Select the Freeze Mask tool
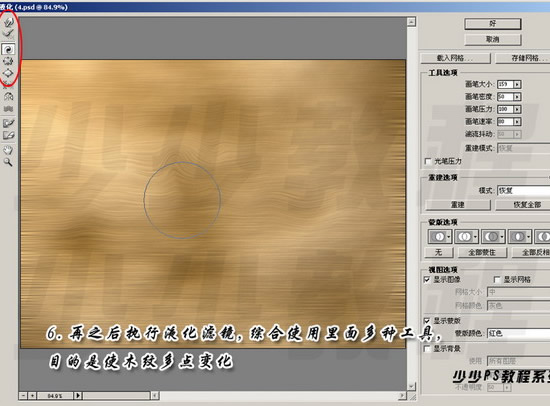Viewport: 550px width, 406px height. [8, 123]
